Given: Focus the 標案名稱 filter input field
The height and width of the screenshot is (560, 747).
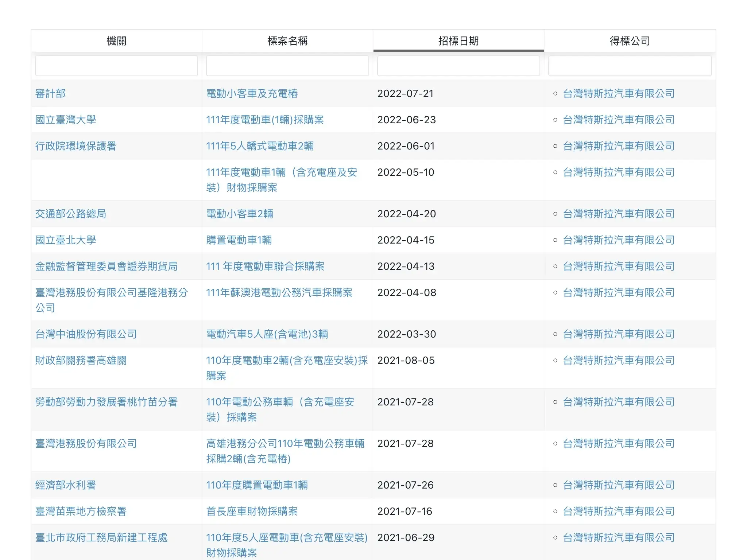Looking at the screenshot, I should [287, 66].
